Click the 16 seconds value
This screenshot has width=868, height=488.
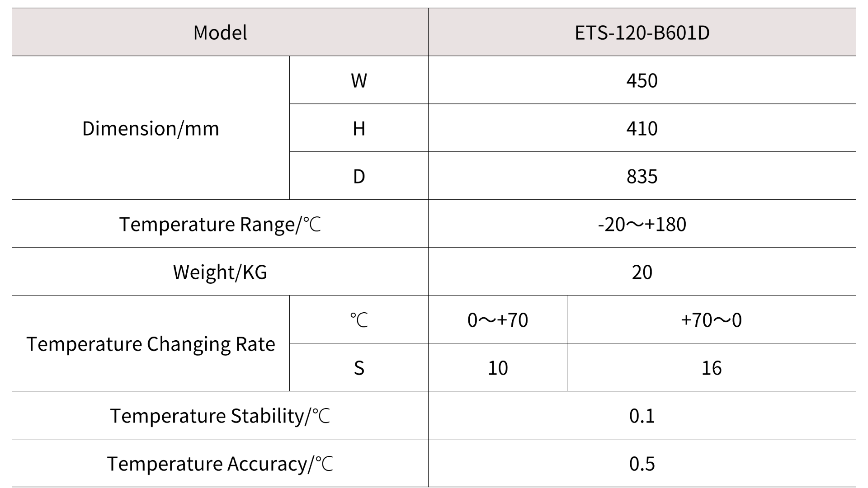click(x=711, y=368)
